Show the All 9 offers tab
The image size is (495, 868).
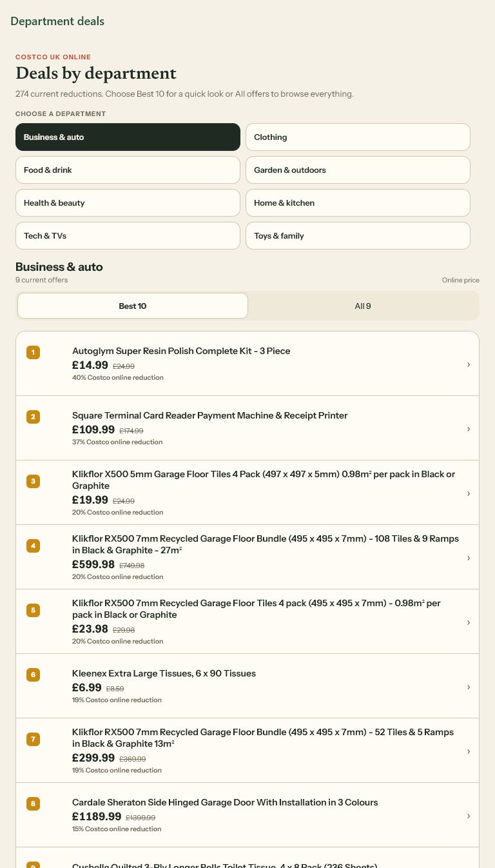[363, 306]
